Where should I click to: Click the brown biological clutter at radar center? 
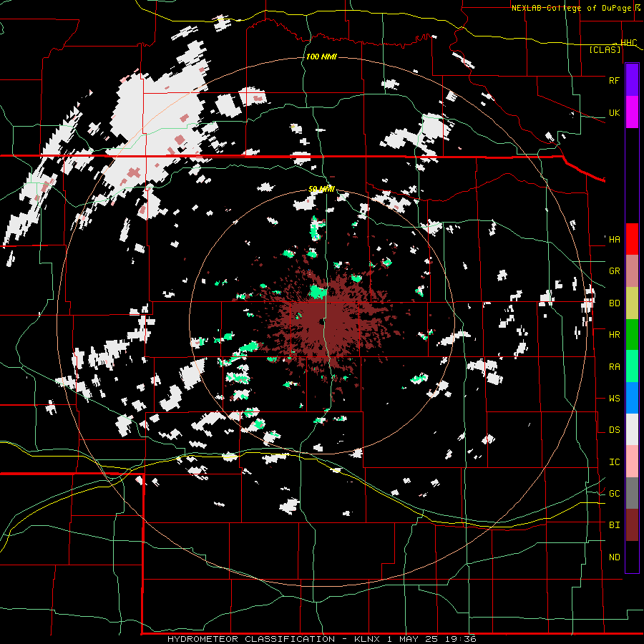click(323, 323)
